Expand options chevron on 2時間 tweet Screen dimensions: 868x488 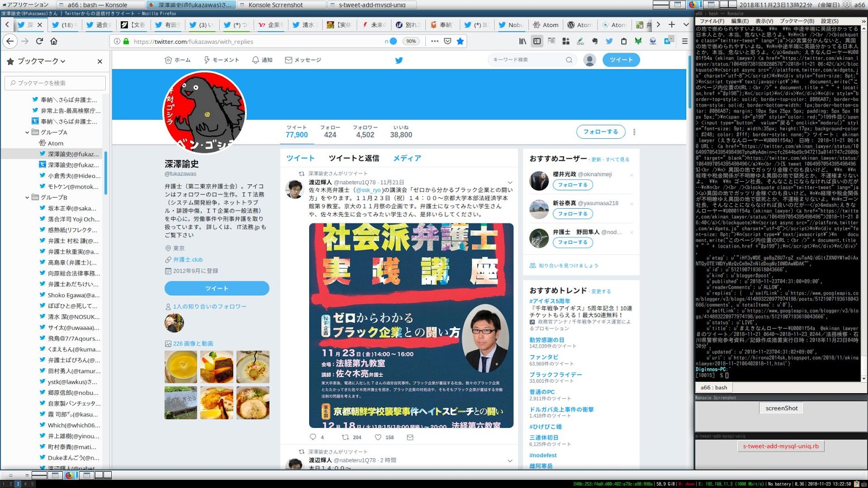tap(510, 461)
